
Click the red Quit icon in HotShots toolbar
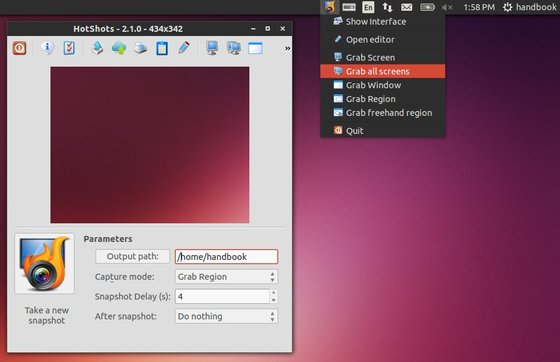[x=20, y=48]
